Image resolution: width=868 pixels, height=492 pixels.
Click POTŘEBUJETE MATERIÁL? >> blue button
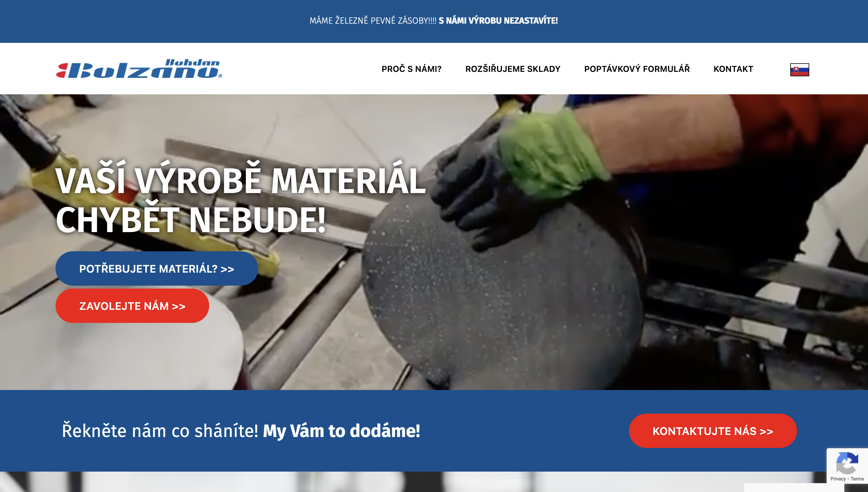157,269
